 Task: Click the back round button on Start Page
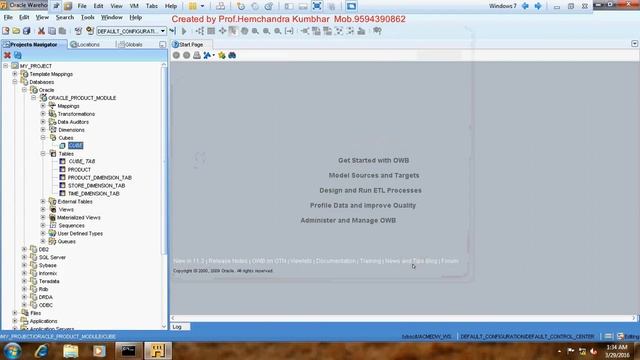pyautogui.click(x=176, y=55)
